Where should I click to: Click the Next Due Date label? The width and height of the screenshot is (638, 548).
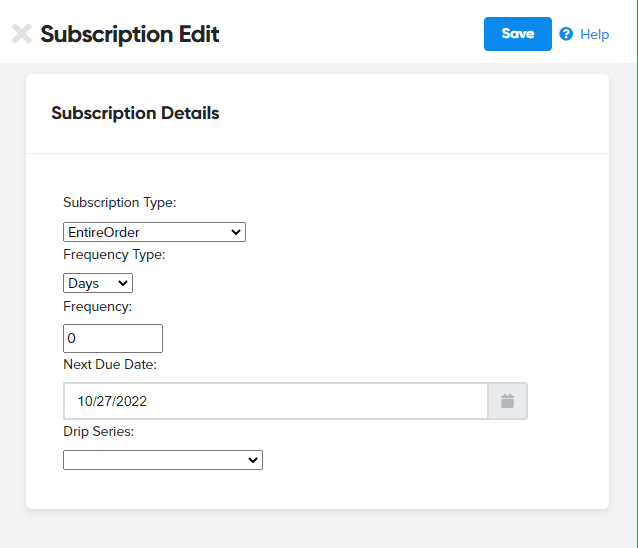[110, 364]
